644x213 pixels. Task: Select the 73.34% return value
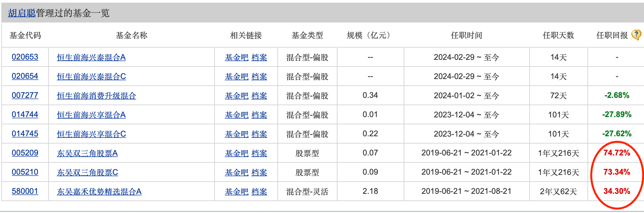[x=617, y=172]
